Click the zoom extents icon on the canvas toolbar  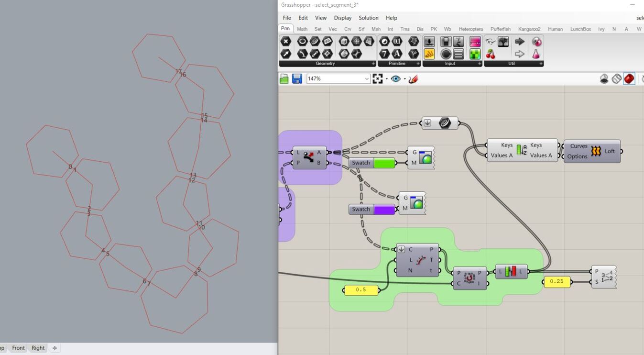[377, 78]
